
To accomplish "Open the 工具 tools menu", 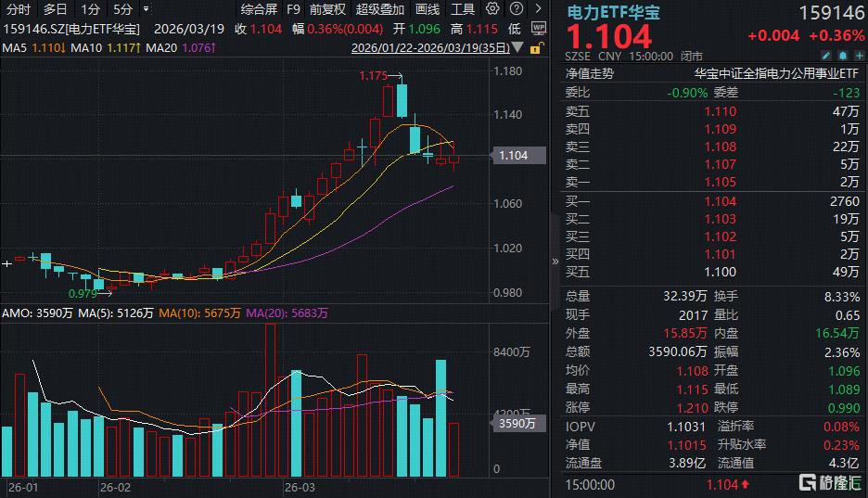I will coord(462,9).
